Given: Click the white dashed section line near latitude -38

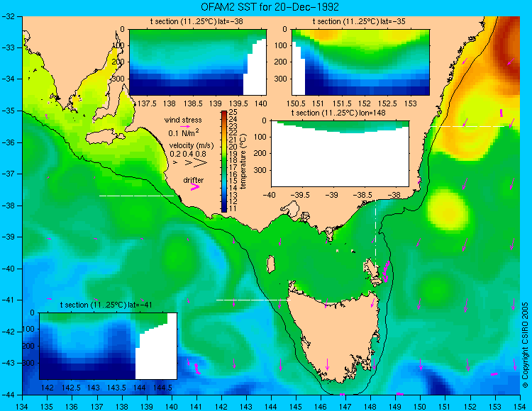Looking at the screenshot, I should [136, 196].
